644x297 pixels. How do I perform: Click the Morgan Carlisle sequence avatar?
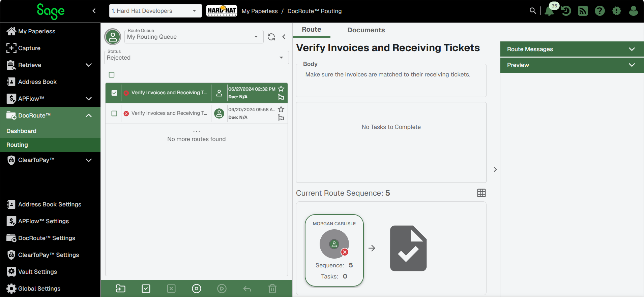pos(334,244)
